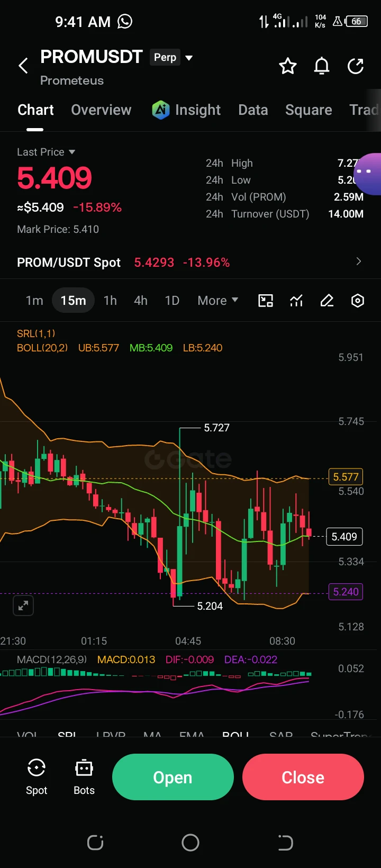The image size is (381, 868).
Task: Tap the PROMUSDT pair title
Action: tap(92, 57)
